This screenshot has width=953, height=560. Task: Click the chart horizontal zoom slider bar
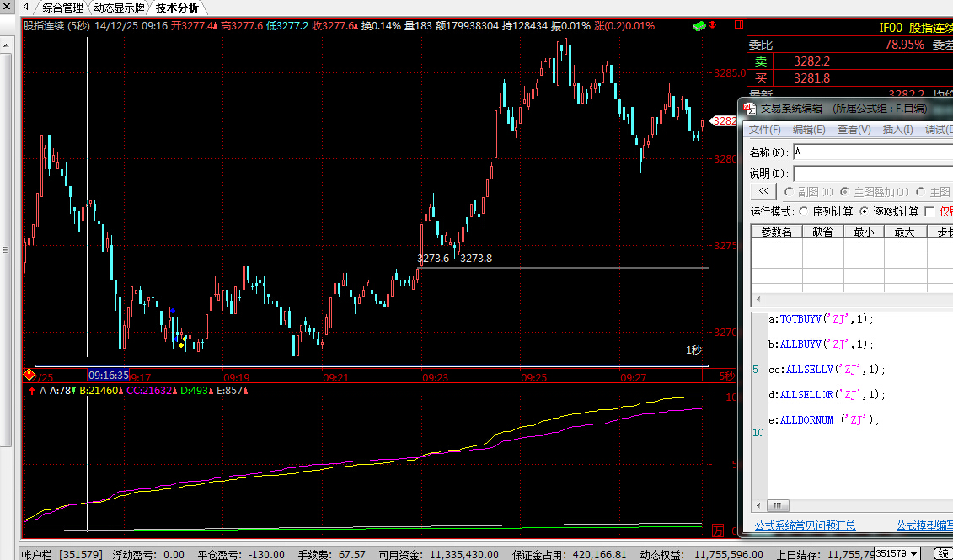point(372,366)
